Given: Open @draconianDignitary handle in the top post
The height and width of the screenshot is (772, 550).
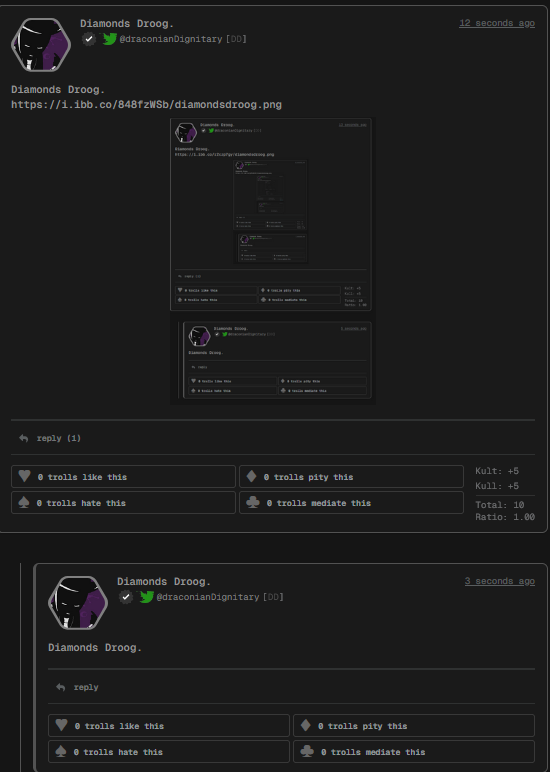Looking at the screenshot, I should [x=171, y=39].
